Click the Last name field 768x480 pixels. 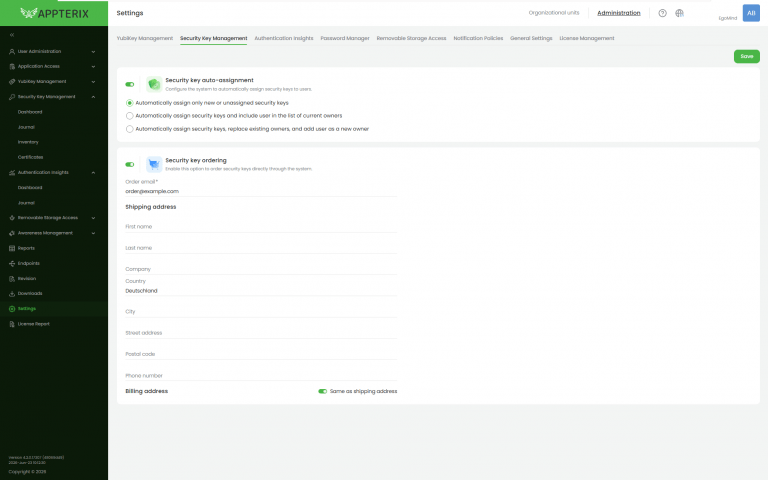click(261, 248)
